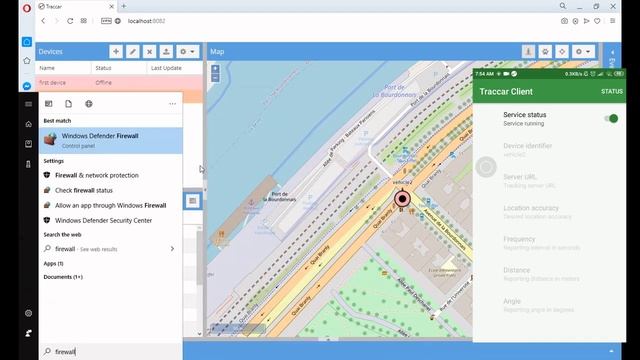Select the vehicle marker on the map
Viewport: 640px width, 360px height.
click(x=402, y=199)
